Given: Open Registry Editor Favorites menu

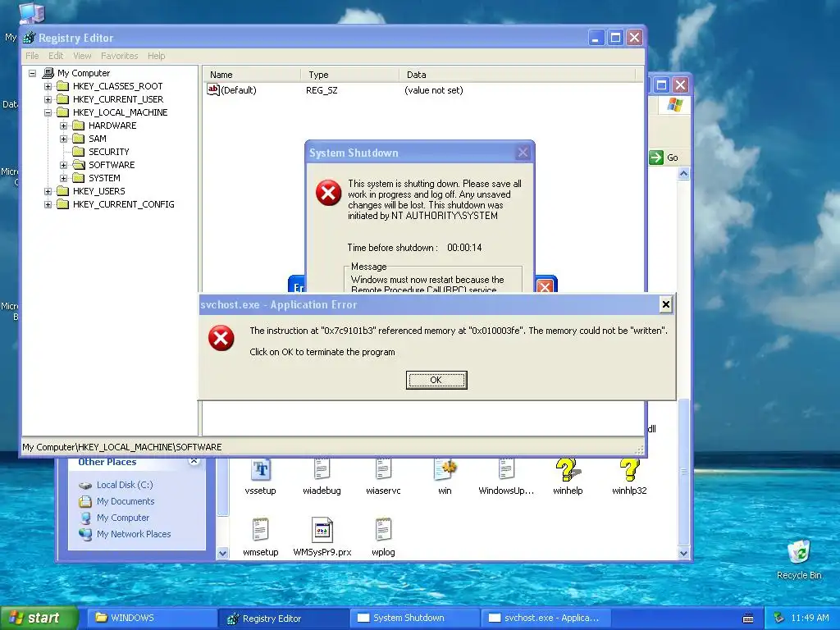Looking at the screenshot, I should pos(120,56).
